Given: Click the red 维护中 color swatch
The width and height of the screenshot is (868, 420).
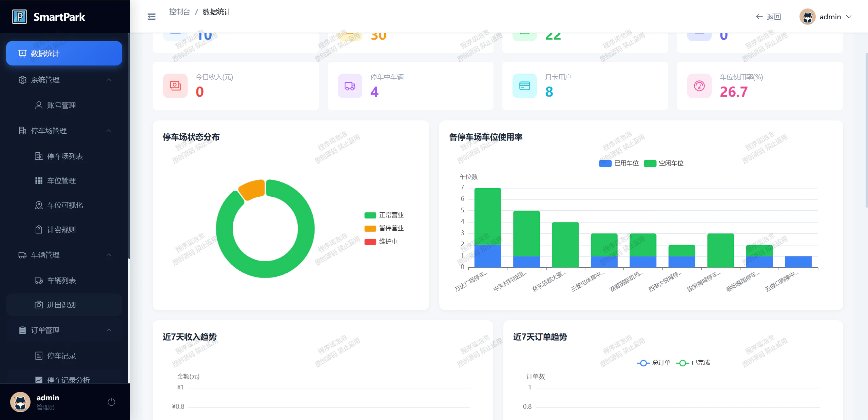Looking at the screenshot, I should [370, 242].
